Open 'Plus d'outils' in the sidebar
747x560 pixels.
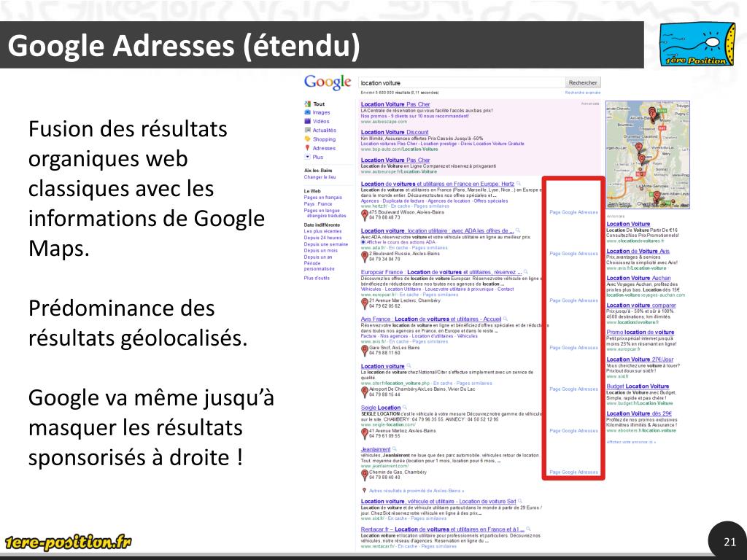317,278
